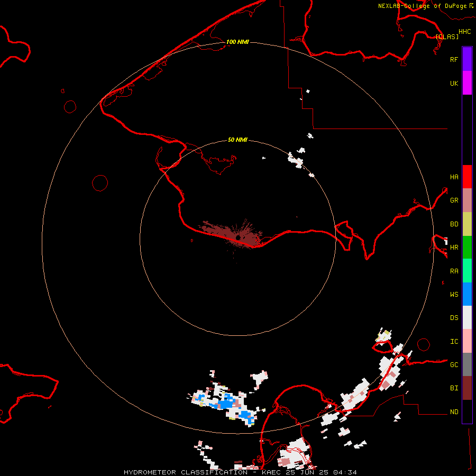The width and height of the screenshot is (476, 476).
Task: Click the ND legend label
Action: (x=454, y=412)
